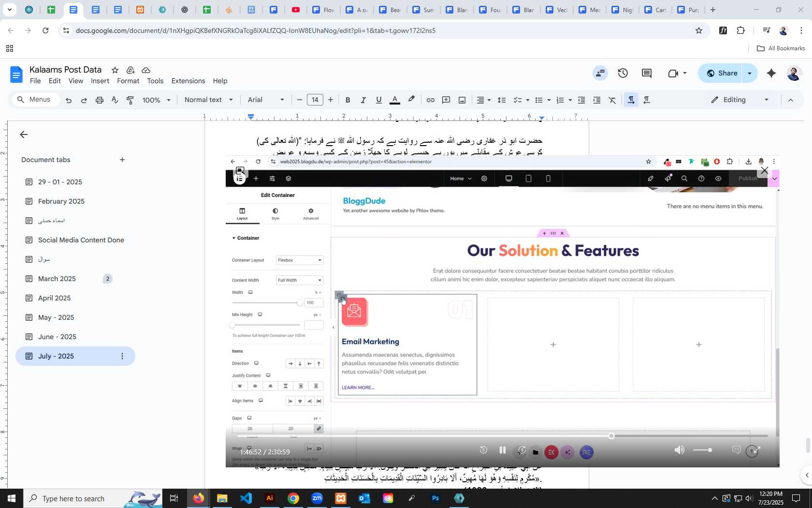Viewport: 812px width, 508px height.
Task: Mute the video with the speaker icon
Action: [680, 450]
